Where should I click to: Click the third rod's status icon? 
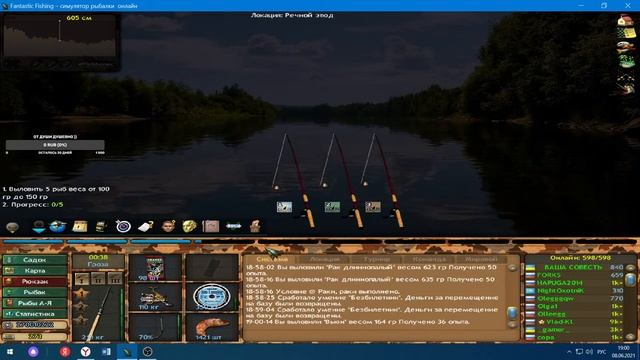tap(373, 207)
